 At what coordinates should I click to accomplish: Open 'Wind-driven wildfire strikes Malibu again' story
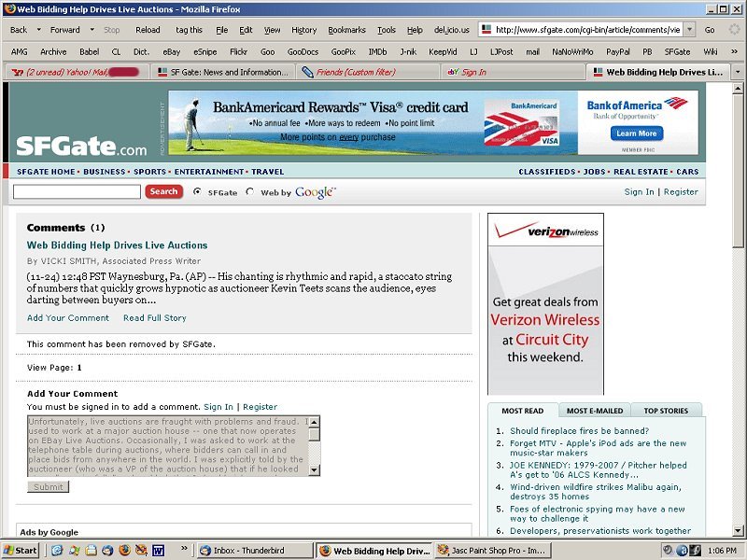tap(596, 492)
